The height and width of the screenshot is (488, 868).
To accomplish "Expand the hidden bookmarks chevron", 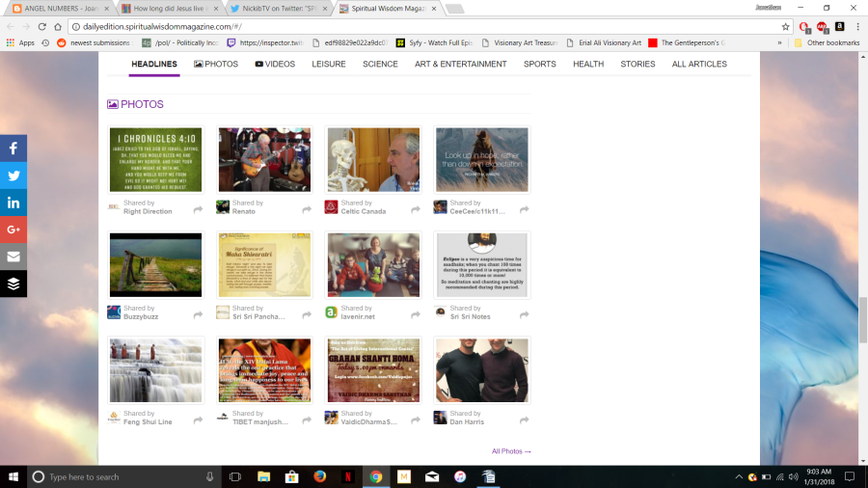I will pyautogui.click(x=779, y=42).
